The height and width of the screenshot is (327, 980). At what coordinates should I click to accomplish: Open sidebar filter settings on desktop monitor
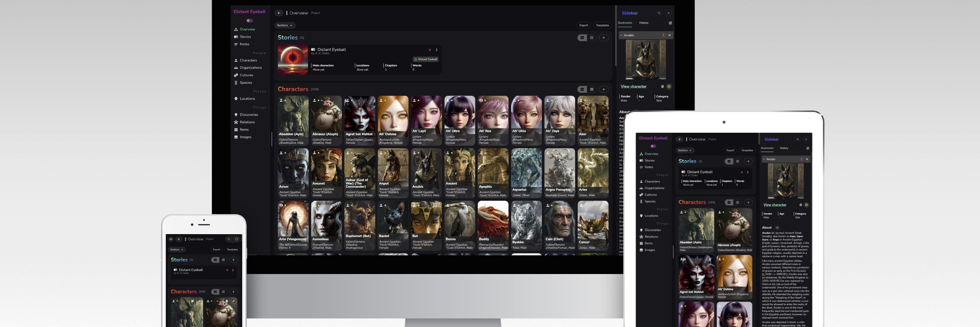670,23
